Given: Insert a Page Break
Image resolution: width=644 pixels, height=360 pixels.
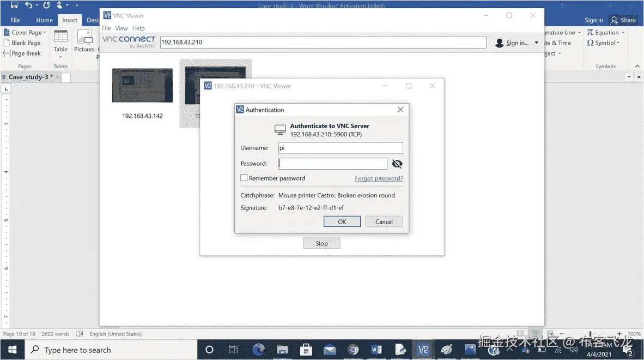Looking at the screenshot, I should pos(22,53).
